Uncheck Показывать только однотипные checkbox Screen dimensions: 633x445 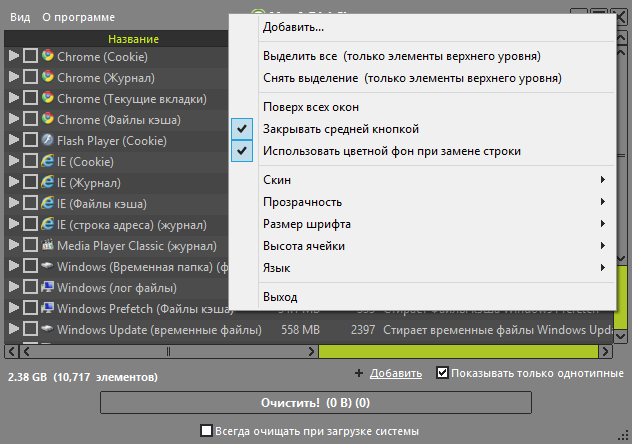tap(442, 373)
